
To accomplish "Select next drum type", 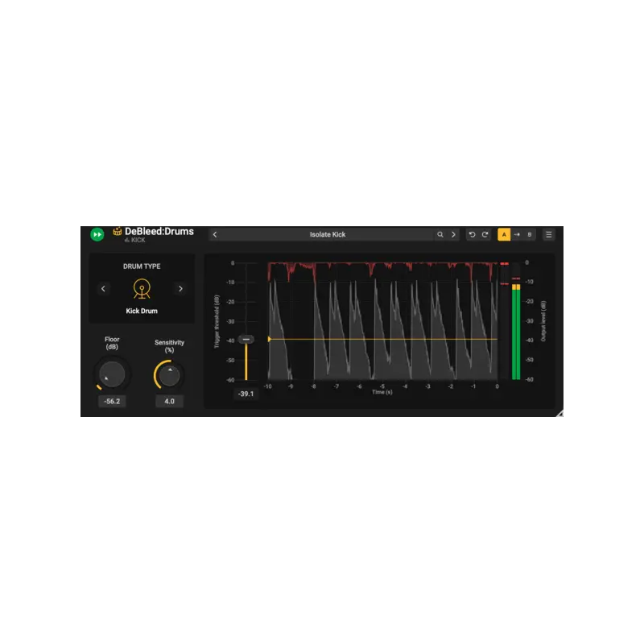I will tap(180, 289).
